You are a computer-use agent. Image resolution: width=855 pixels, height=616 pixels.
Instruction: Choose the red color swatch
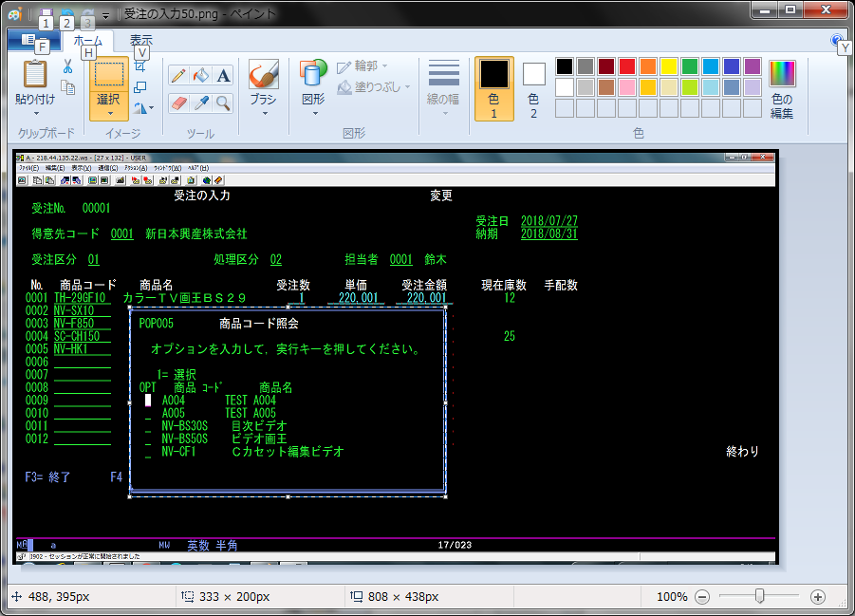(627, 66)
